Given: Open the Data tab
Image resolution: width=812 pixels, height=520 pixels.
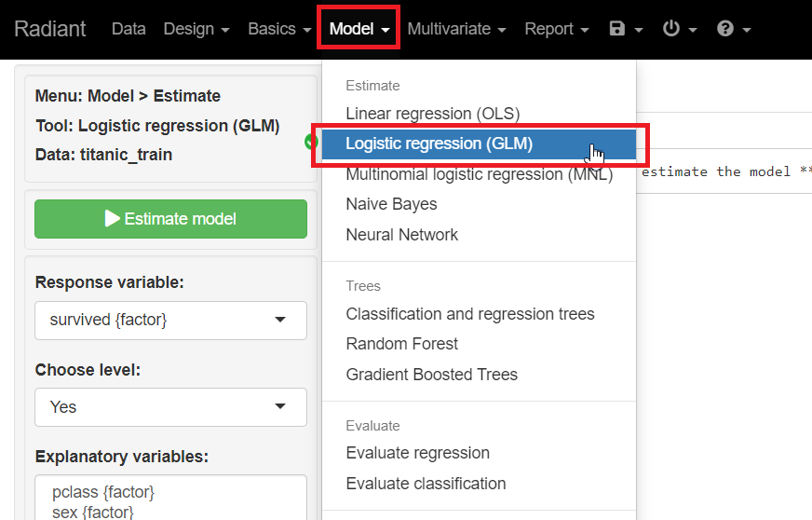Looking at the screenshot, I should point(129,29).
